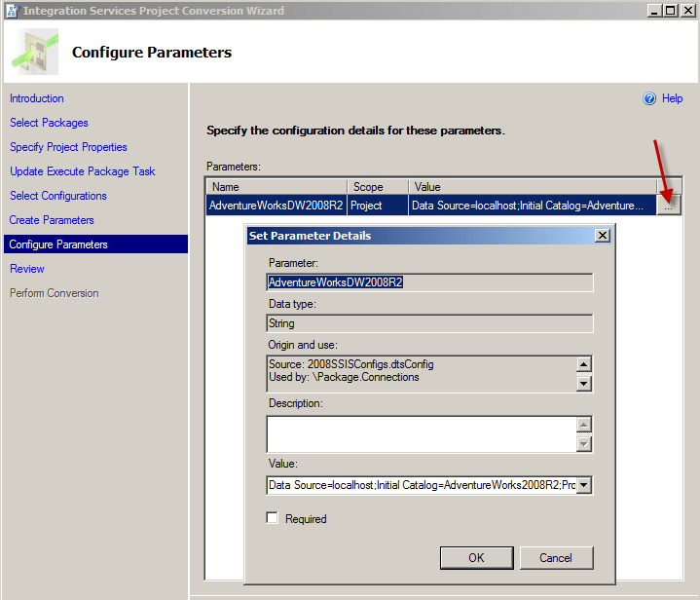Expand the Value combo box dropdown arrow
Screen dimensions: 700x600
pyautogui.click(x=583, y=485)
